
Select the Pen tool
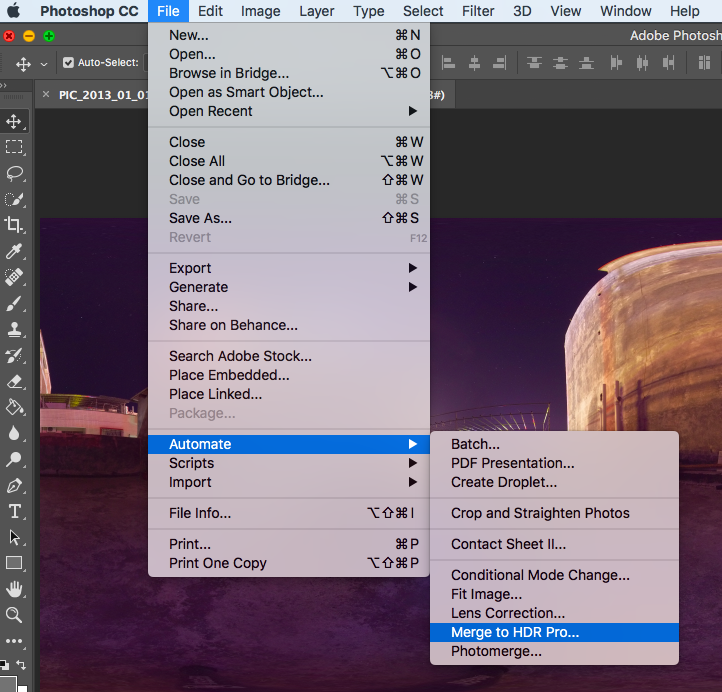pos(14,486)
